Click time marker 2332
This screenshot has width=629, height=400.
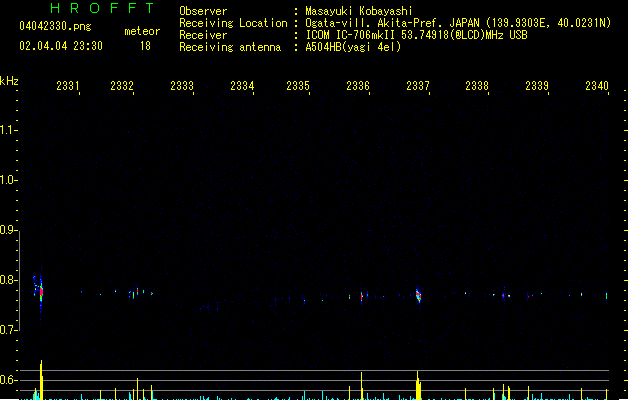click(122, 86)
